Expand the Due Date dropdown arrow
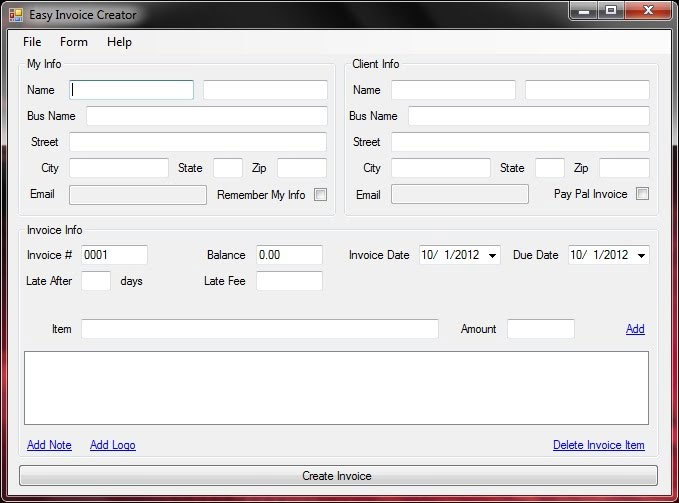 (641, 255)
